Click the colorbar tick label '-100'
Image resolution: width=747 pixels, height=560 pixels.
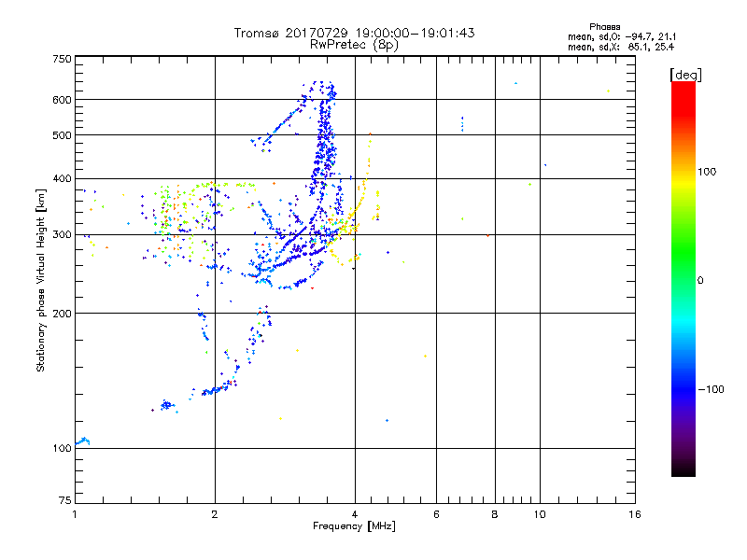(x=712, y=389)
